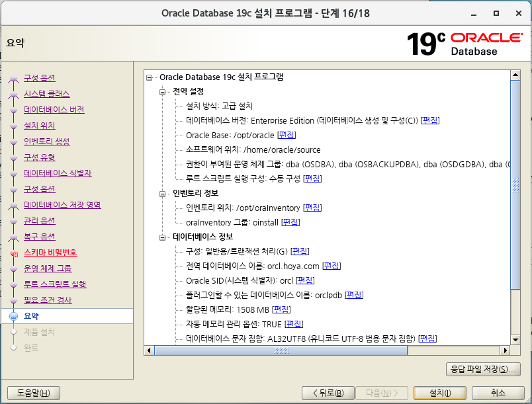
Task: Collapse the 데이터베이스 정보 tree section
Action: (163, 237)
